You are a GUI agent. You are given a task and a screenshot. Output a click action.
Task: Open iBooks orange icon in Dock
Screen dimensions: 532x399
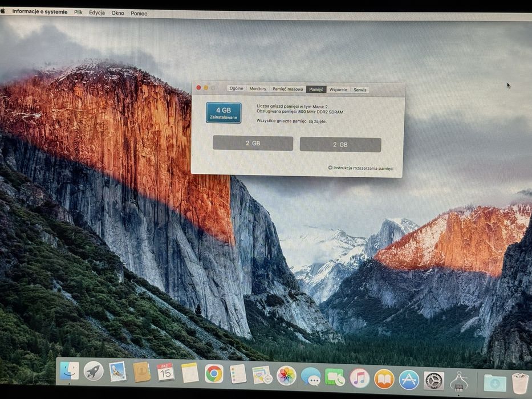pos(384,379)
